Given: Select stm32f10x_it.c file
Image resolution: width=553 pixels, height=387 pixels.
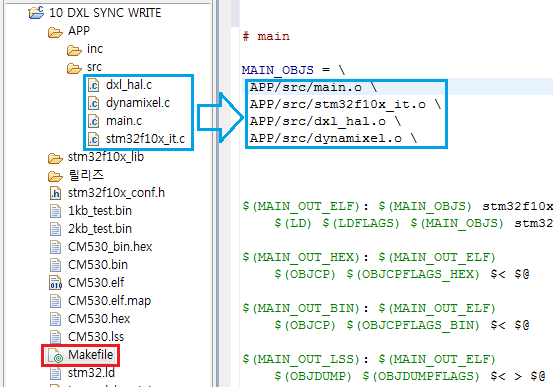Looking at the screenshot, I should (145, 139).
